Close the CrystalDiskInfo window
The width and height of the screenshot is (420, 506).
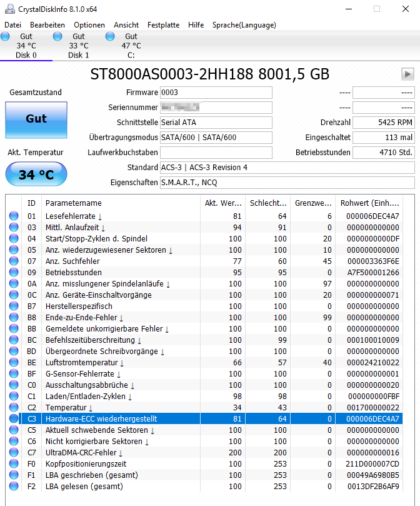406,9
